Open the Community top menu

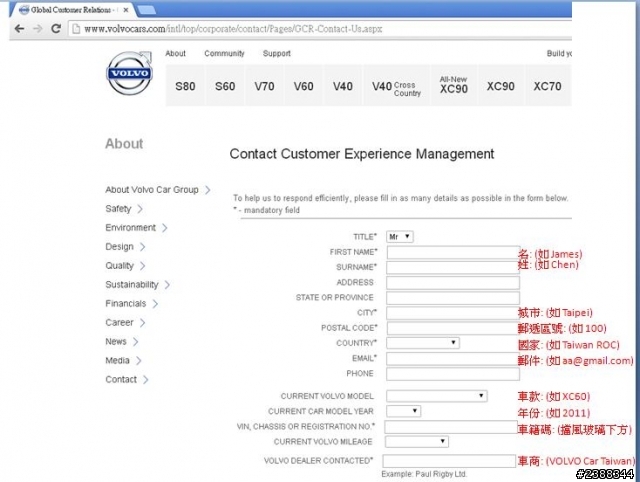point(224,53)
